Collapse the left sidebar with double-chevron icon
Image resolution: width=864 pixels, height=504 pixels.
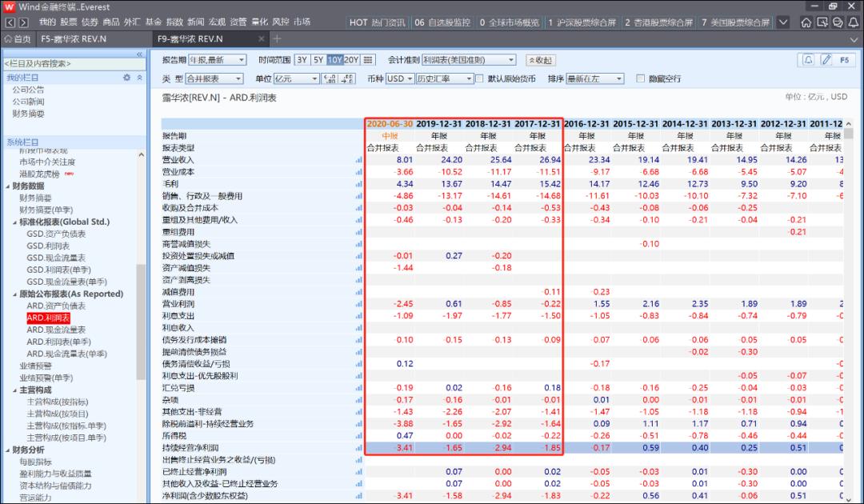tap(139, 54)
